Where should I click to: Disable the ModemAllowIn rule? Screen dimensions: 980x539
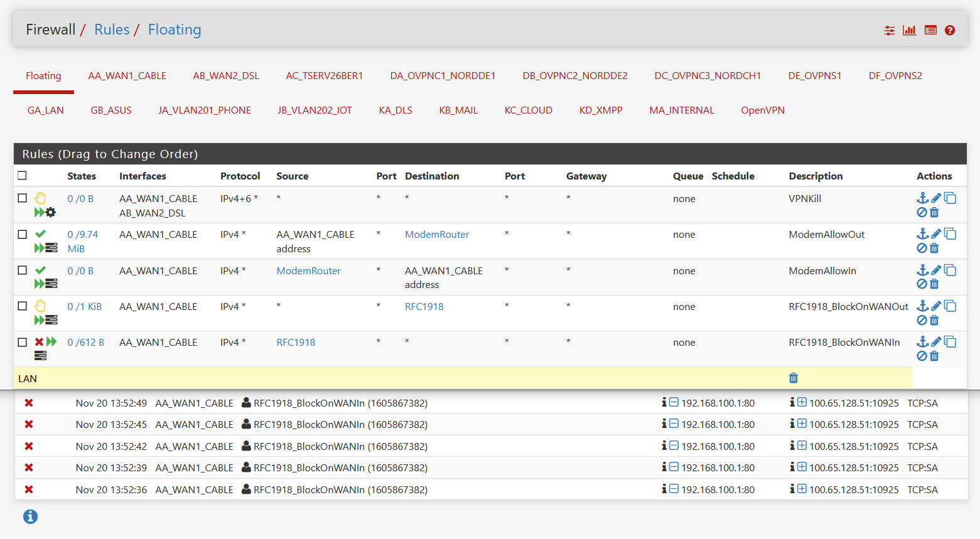point(922,284)
